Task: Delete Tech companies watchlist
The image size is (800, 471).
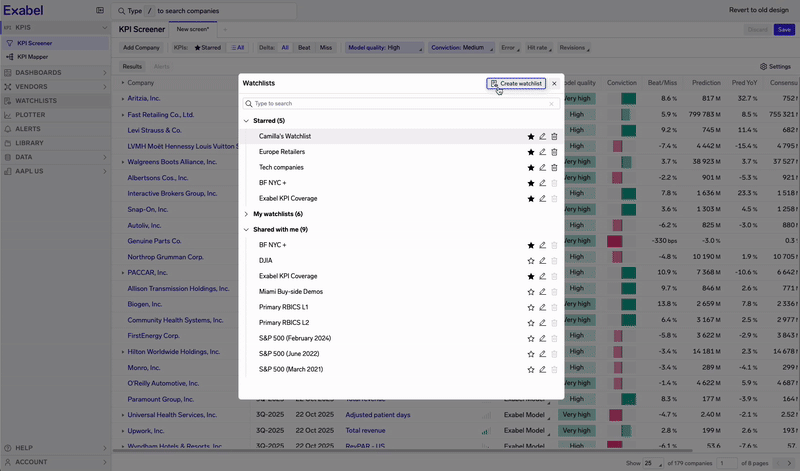Action: (554, 167)
